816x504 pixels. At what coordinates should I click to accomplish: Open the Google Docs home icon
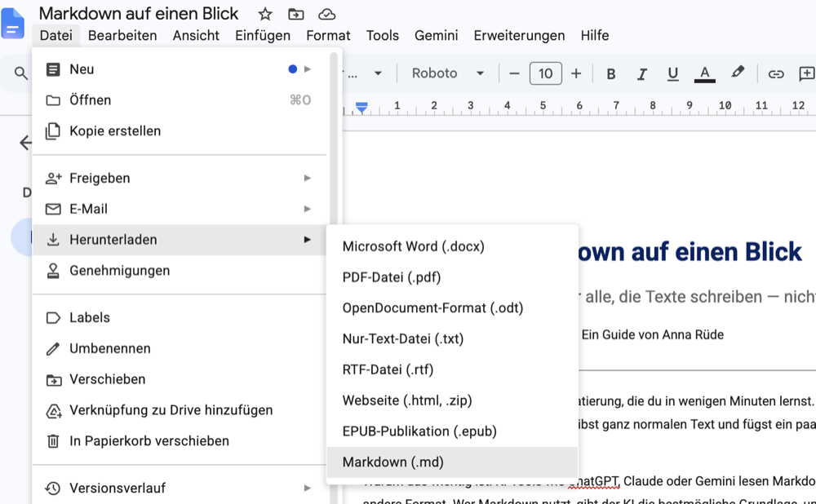(13, 24)
